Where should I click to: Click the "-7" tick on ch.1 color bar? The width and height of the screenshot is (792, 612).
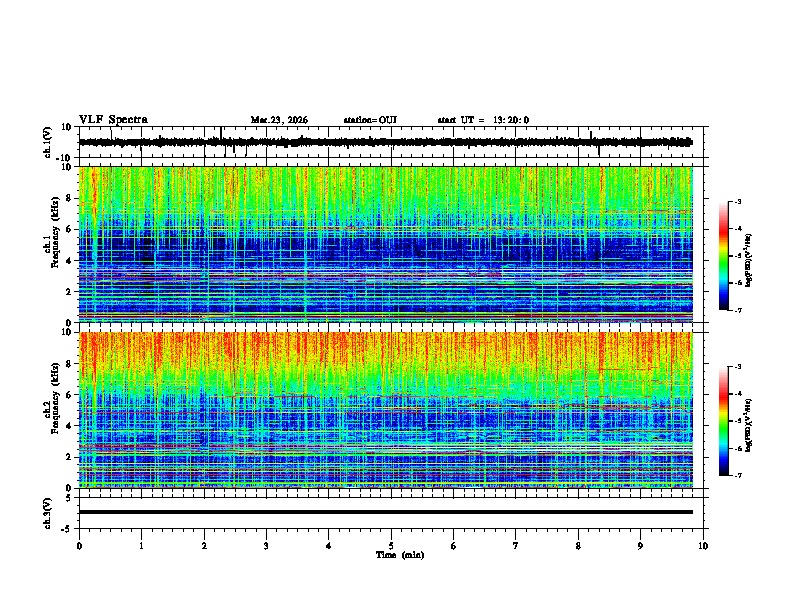click(x=738, y=310)
